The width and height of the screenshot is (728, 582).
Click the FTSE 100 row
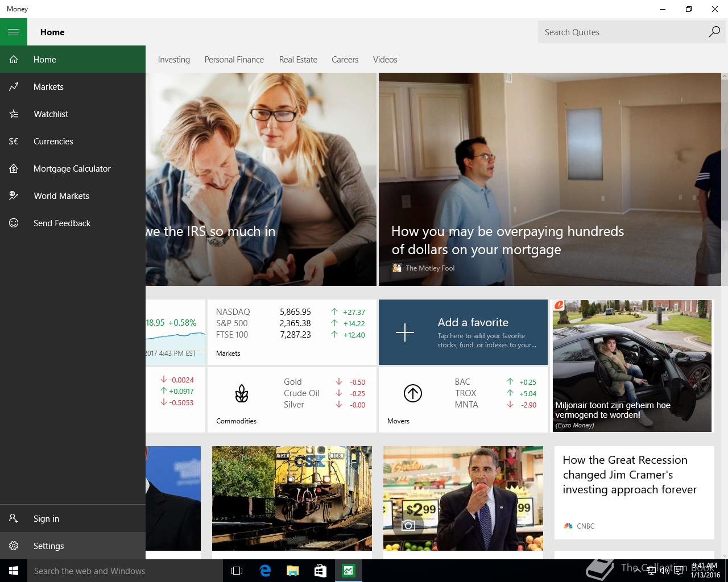(x=291, y=334)
